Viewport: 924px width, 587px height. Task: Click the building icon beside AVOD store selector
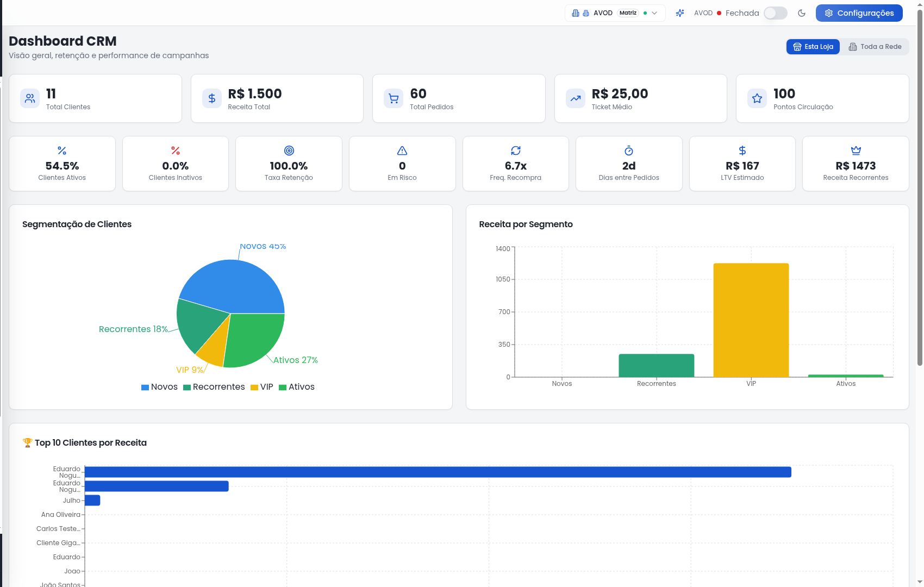click(x=576, y=13)
